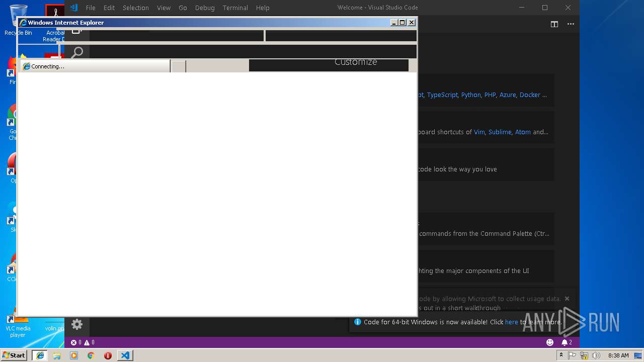644x362 pixels.
Task: Open the Go menu in VS Code
Action: [x=183, y=8]
